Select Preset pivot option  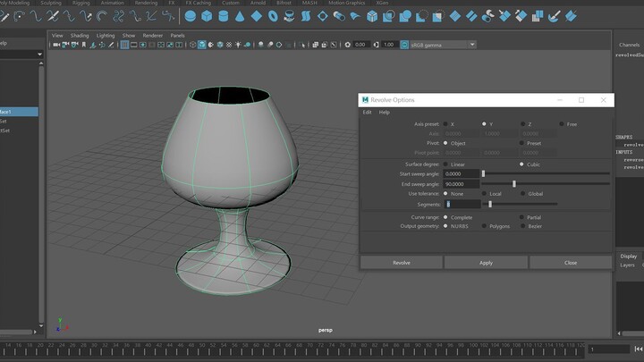click(x=521, y=143)
